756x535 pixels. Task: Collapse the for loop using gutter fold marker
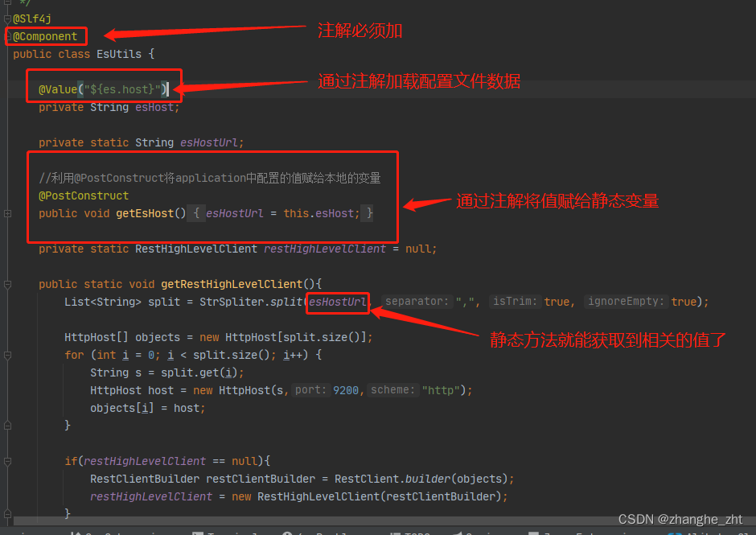[8, 356]
